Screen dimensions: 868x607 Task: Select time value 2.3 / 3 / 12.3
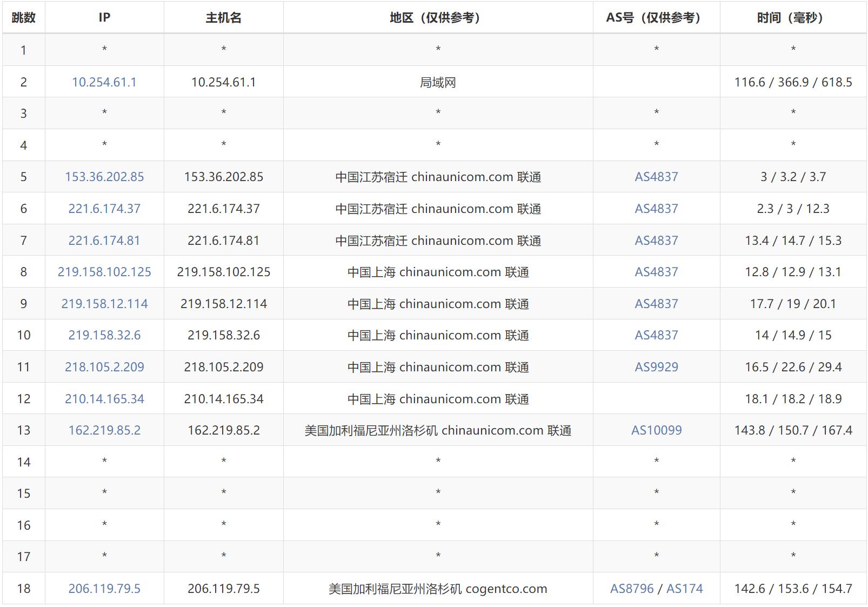[793, 209]
